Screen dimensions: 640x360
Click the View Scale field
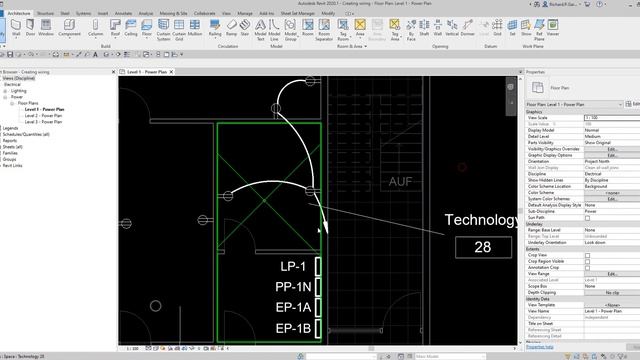(x=612, y=118)
